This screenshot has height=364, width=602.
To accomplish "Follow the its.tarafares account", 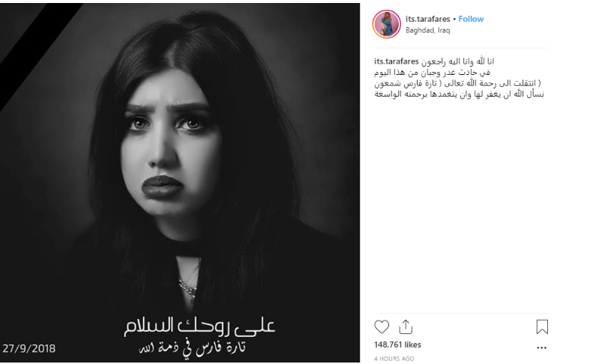I will [471, 19].
